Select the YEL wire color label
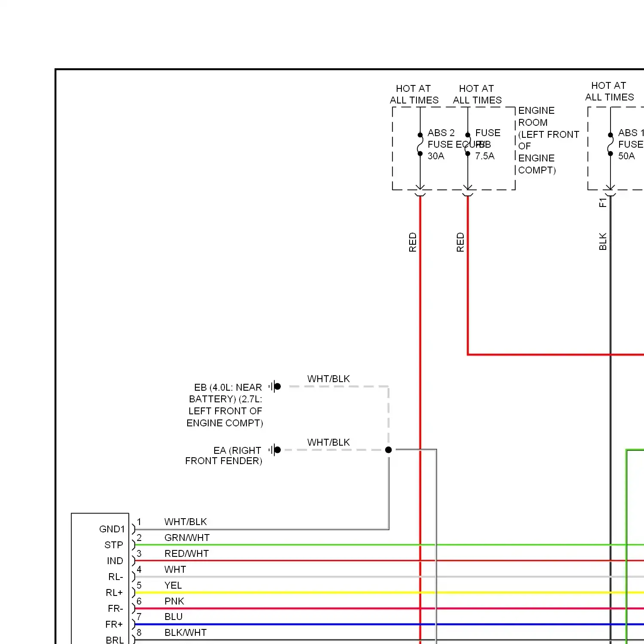The image size is (644, 644). (173, 585)
